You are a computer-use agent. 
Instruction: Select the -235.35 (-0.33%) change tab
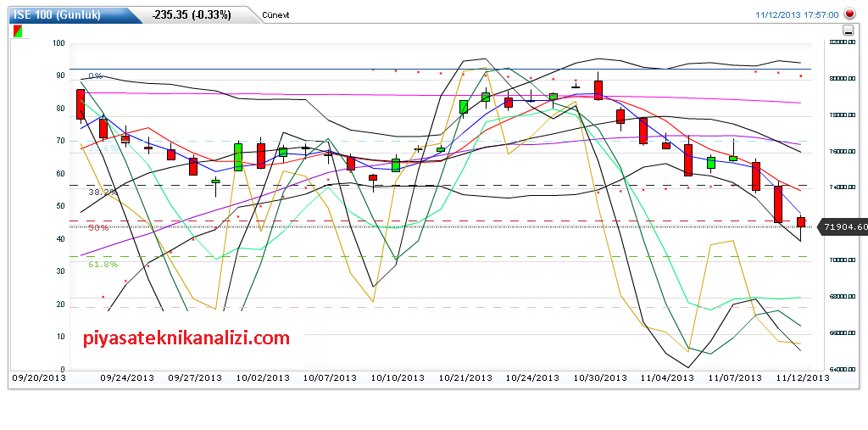click(191, 14)
